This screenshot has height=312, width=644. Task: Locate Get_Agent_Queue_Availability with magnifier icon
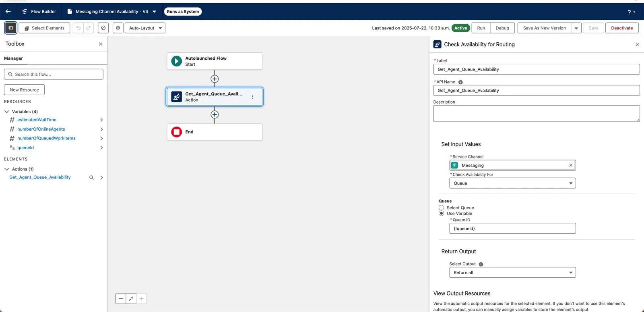pos(91,178)
